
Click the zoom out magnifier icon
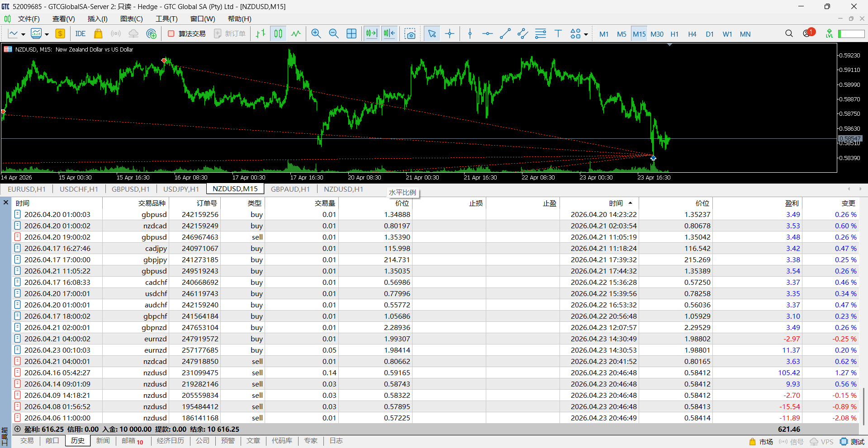click(x=333, y=34)
